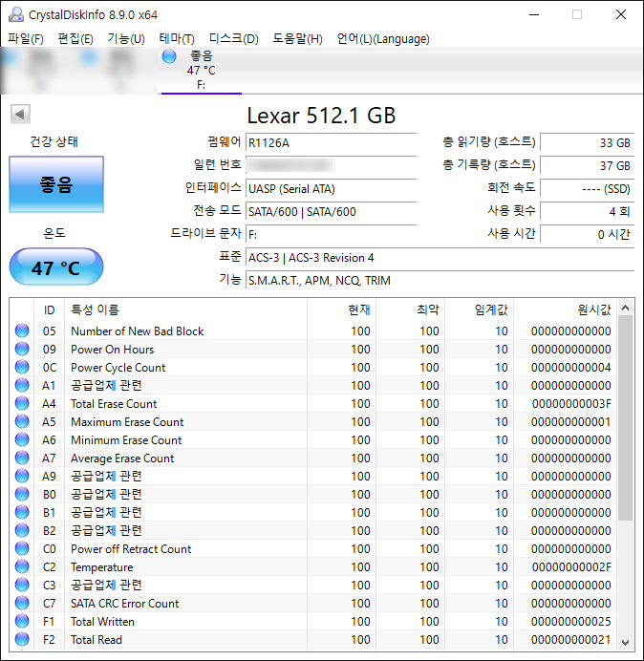Click status icon for attribute A9
Viewport: 644px width, 661px height.
22,476
